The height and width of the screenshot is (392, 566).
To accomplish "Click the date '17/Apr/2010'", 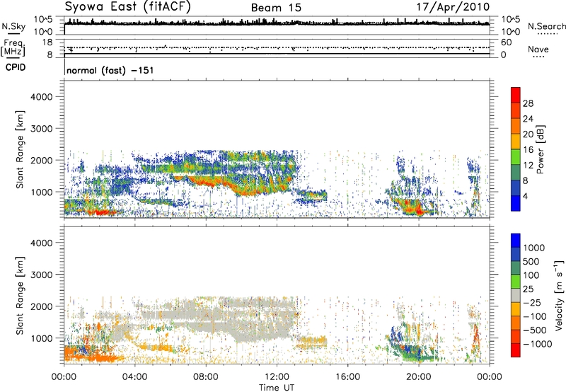I will (x=453, y=7).
